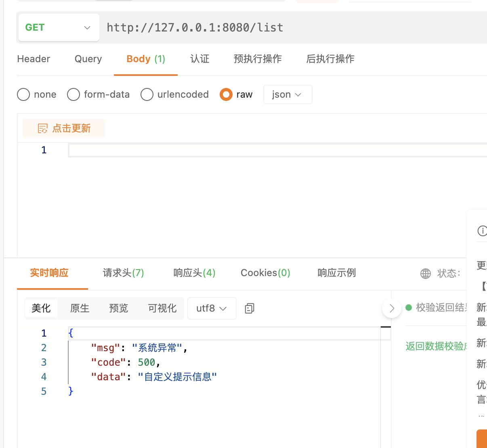Screen dimensions: 487x448
Task: Open the 响应头(4) tab
Action: (x=194, y=273)
